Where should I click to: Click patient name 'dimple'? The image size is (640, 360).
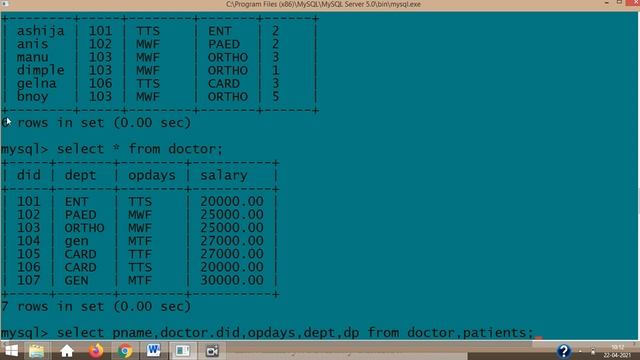tap(40, 70)
